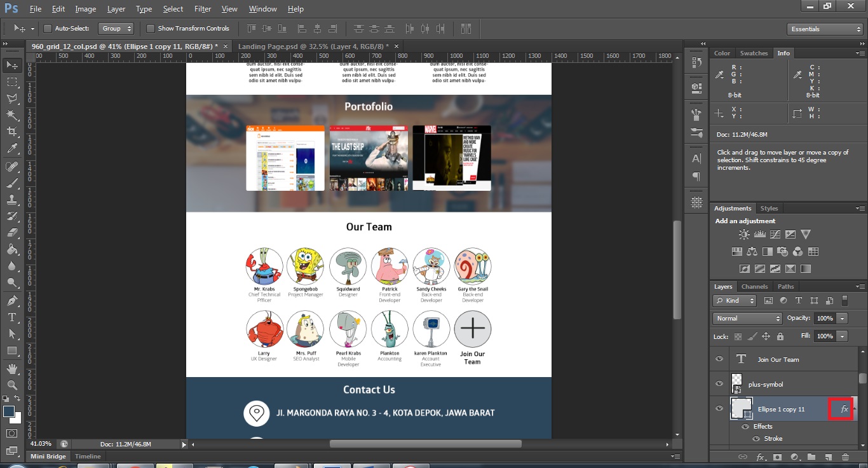This screenshot has height=468, width=868.
Task: Switch to the Landing Page.psd tab
Action: click(x=313, y=46)
